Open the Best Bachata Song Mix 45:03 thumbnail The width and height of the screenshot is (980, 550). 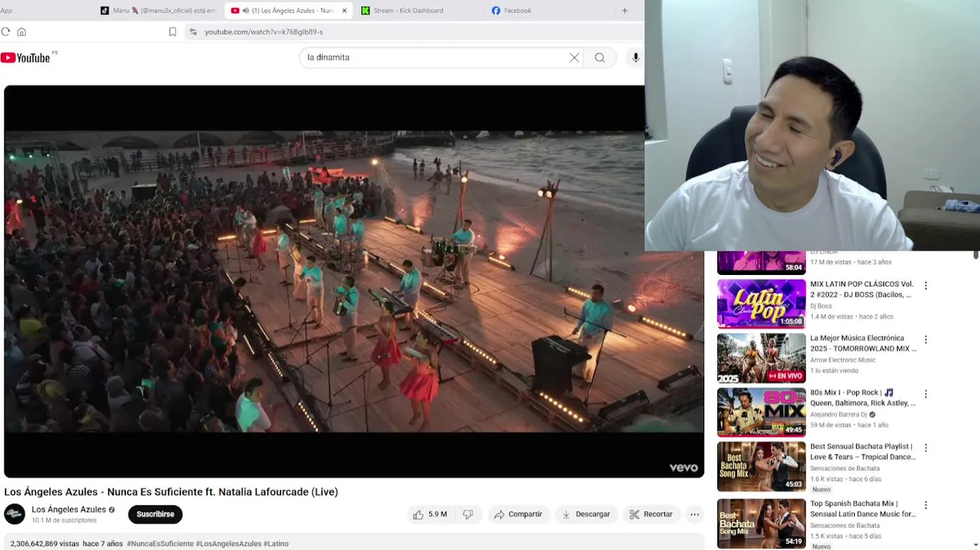tap(762, 466)
